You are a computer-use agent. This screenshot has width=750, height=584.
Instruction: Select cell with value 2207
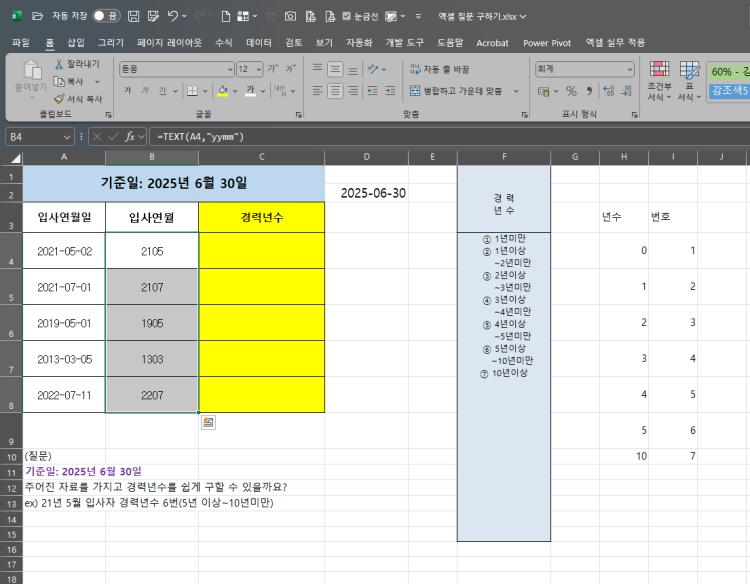tap(152, 395)
